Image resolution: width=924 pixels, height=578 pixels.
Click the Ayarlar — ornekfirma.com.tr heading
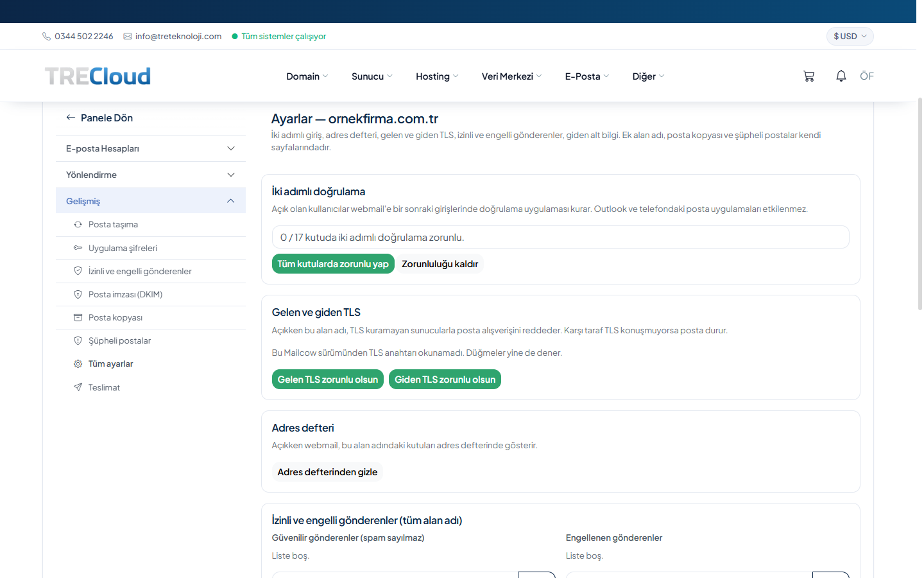click(355, 119)
